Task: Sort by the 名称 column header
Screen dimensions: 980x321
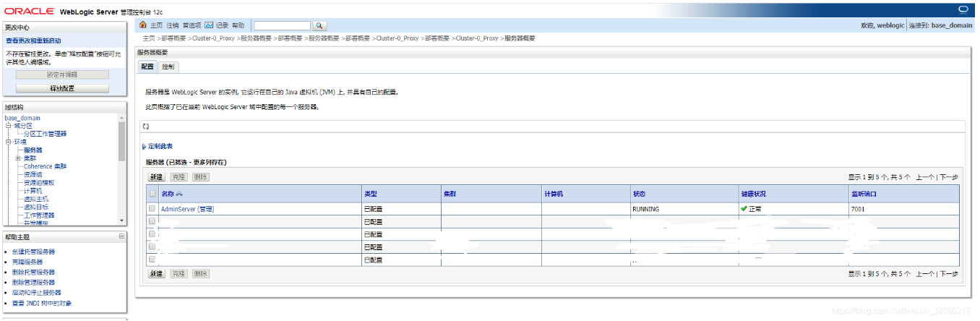Action: [x=168, y=194]
